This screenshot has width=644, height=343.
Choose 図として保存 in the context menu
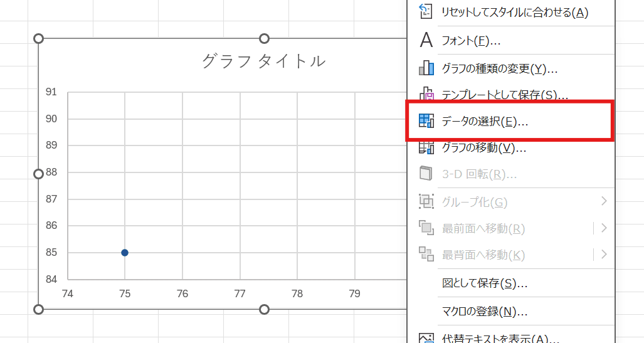[x=485, y=283]
